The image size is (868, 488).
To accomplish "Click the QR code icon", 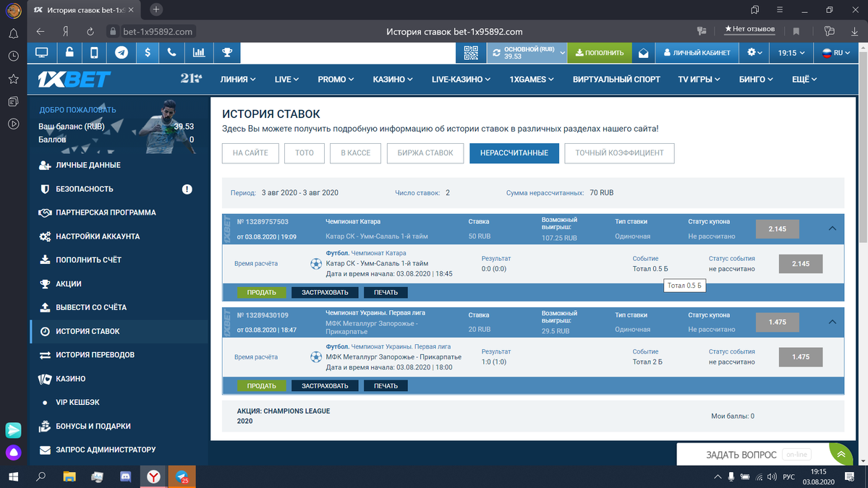I will (471, 53).
